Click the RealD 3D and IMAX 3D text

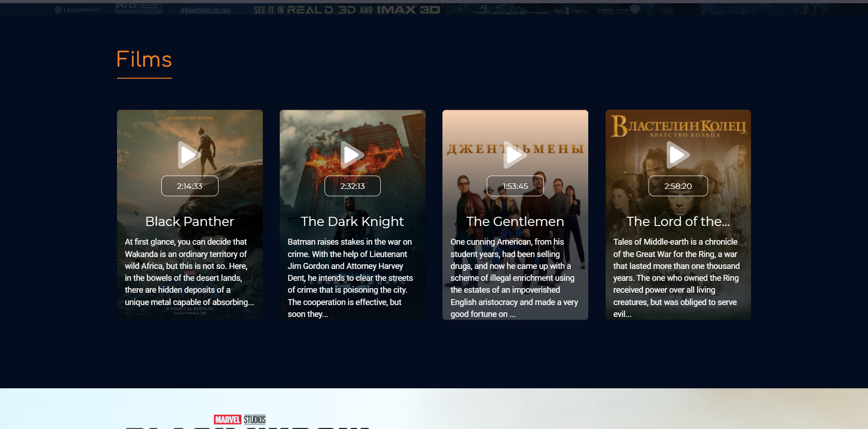pos(347,10)
